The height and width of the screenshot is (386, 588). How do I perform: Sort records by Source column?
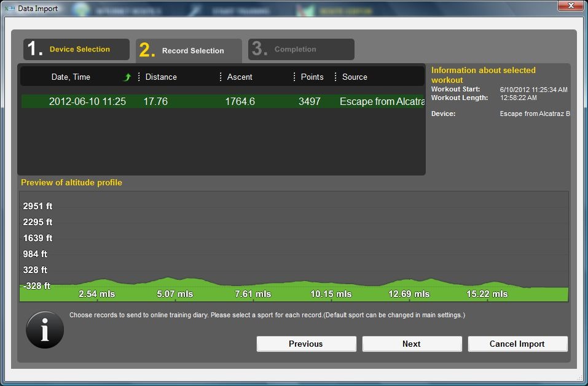[355, 77]
